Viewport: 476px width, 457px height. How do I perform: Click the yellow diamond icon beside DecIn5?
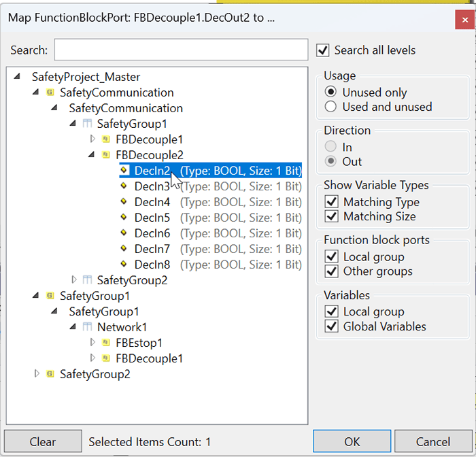coord(124,217)
